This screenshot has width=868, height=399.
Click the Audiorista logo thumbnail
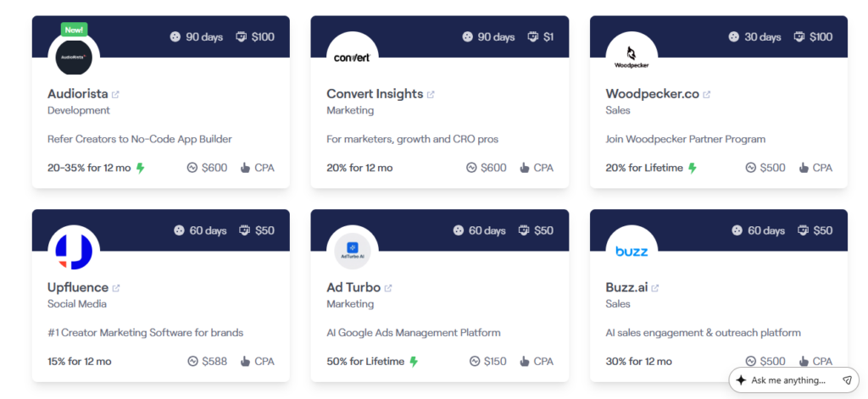[74, 58]
